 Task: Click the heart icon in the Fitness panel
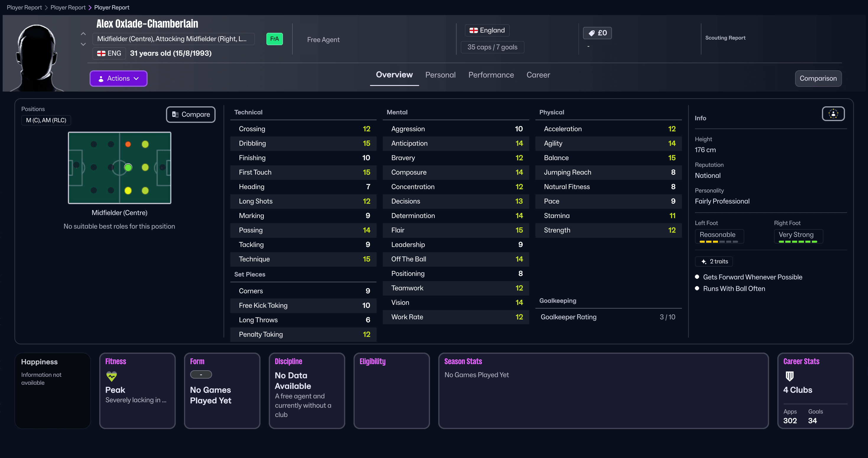111,376
